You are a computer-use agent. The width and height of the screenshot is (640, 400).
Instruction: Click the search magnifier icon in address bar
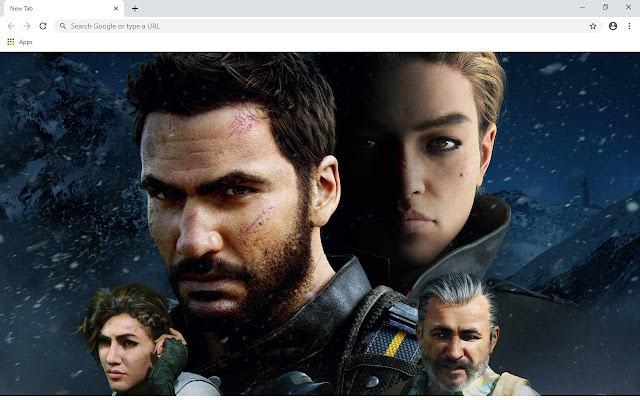point(63,26)
